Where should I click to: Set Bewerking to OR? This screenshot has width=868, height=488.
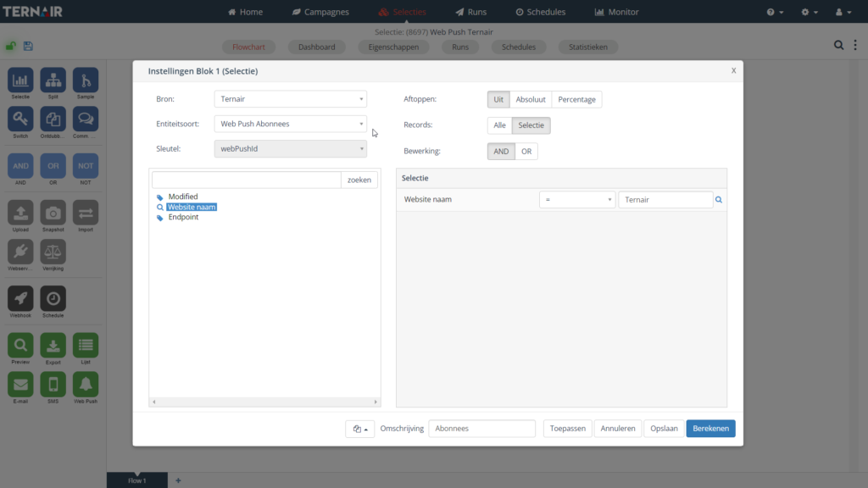[x=526, y=151]
